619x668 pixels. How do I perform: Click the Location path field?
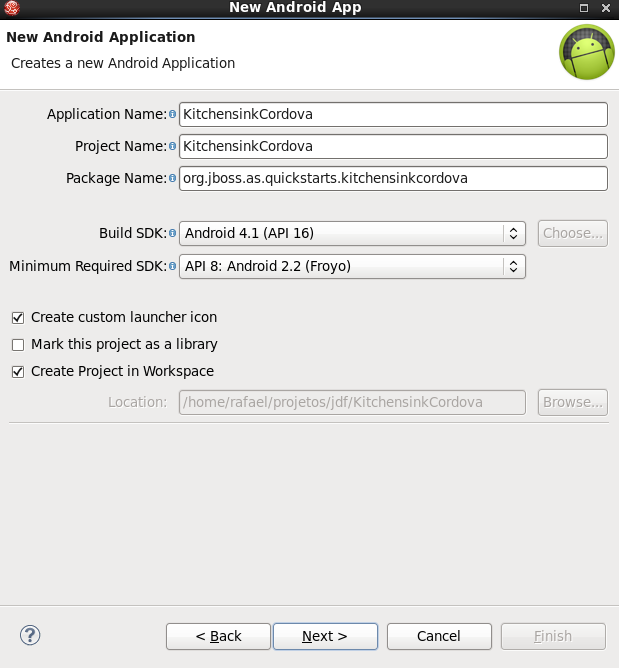tap(352, 402)
